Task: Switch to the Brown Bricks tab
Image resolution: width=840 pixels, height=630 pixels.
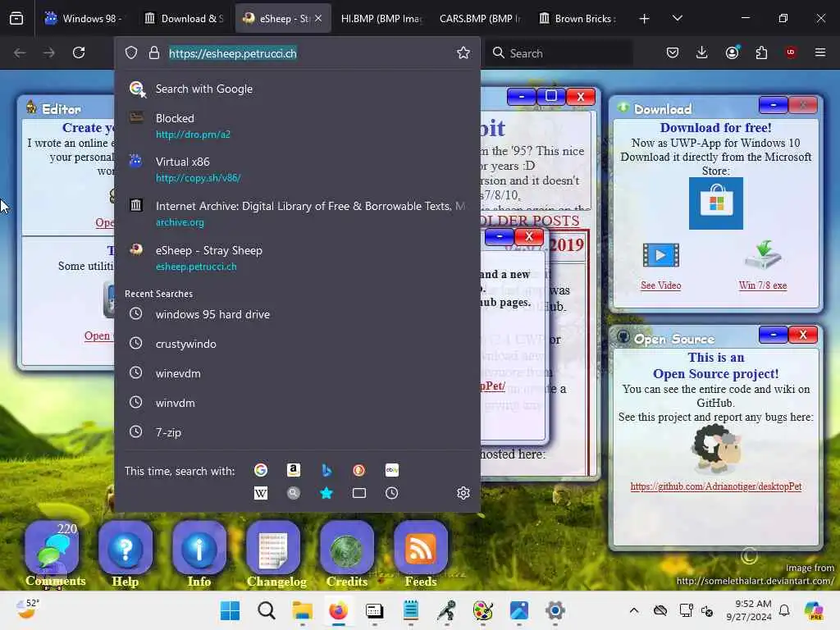Action: pyautogui.click(x=577, y=18)
